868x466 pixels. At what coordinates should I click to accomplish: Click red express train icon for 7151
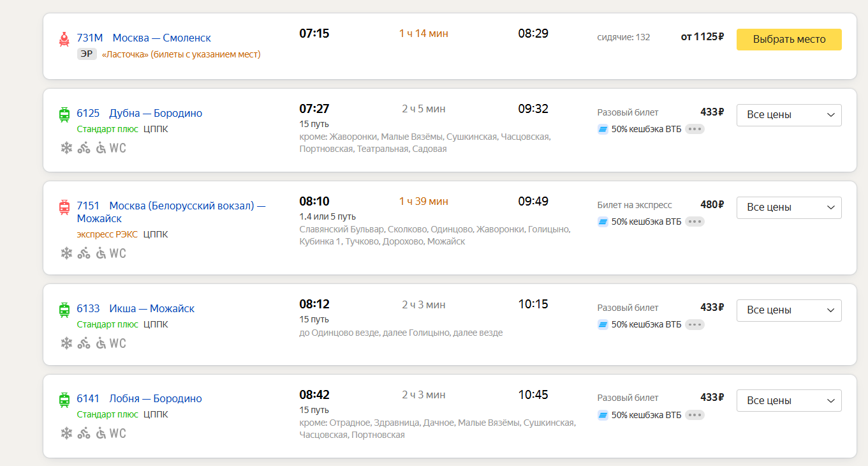point(64,207)
